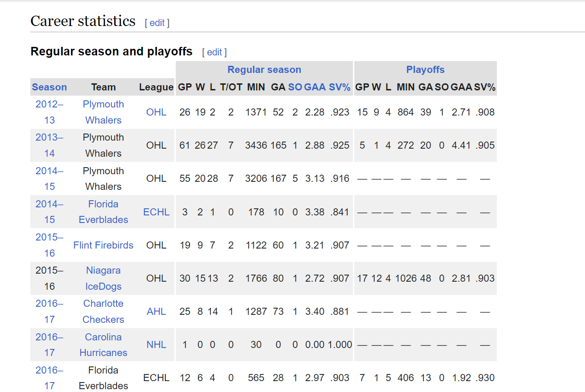Open the 2013–14 season link

coord(49,145)
